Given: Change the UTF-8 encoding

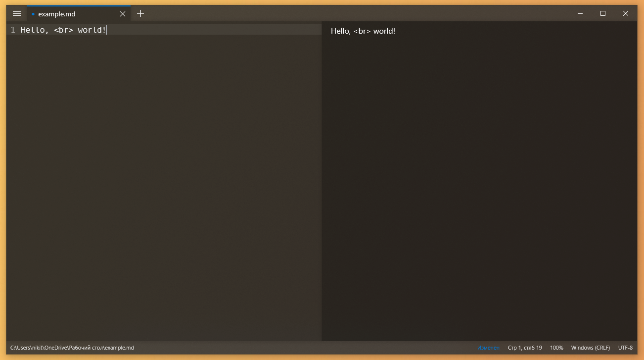Looking at the screenshot, I should coord(625,348).
